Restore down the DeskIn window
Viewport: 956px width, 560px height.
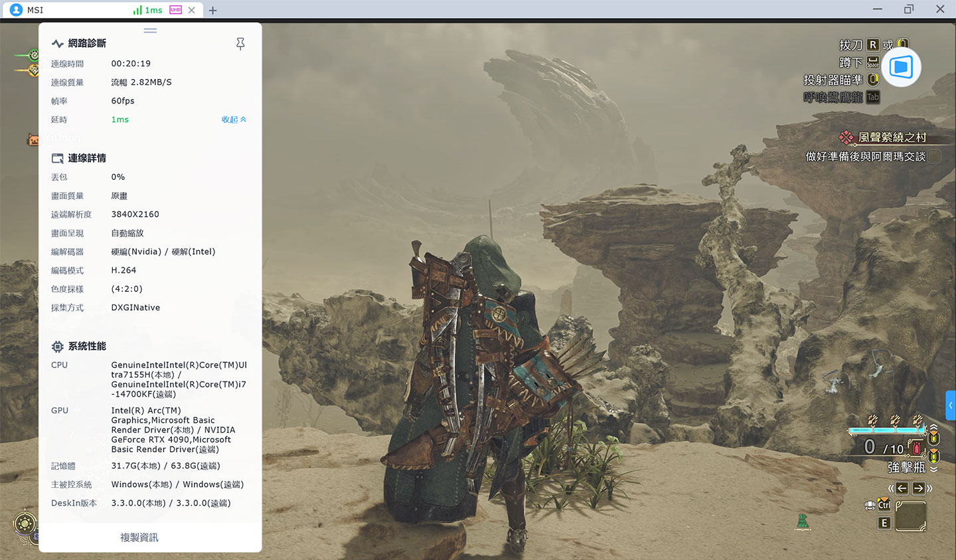pyautogui.click(x=909, y=9)
